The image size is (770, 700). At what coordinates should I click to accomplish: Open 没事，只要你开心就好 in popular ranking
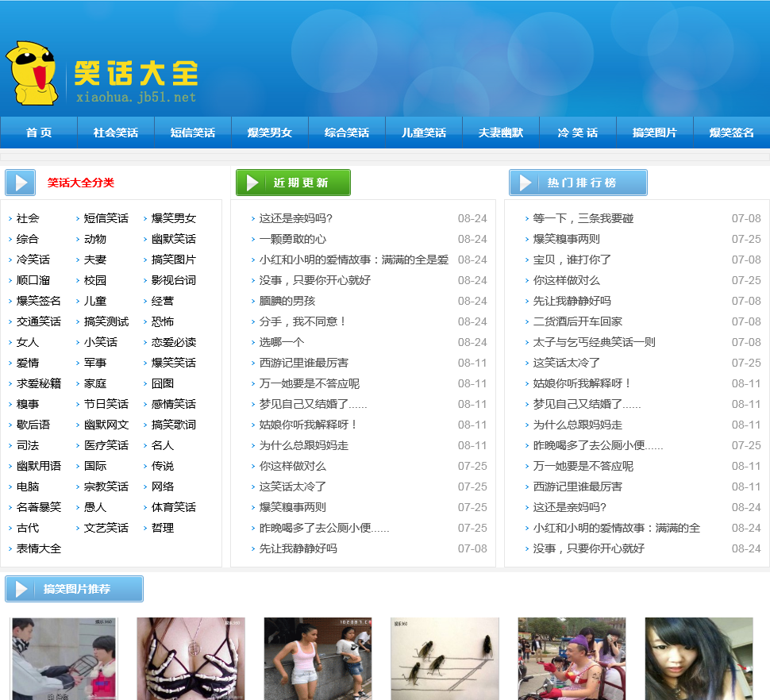[589, 548]
